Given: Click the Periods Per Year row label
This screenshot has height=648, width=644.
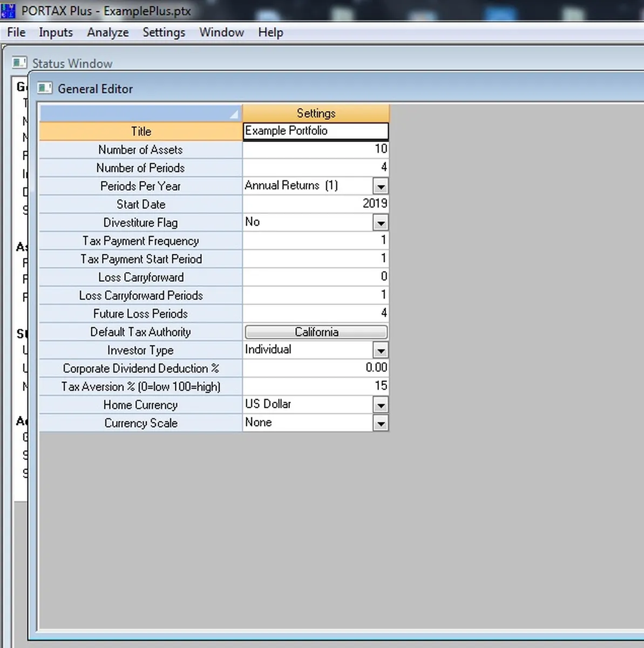Looking at the screenshot, I should [x=141, y=186].
